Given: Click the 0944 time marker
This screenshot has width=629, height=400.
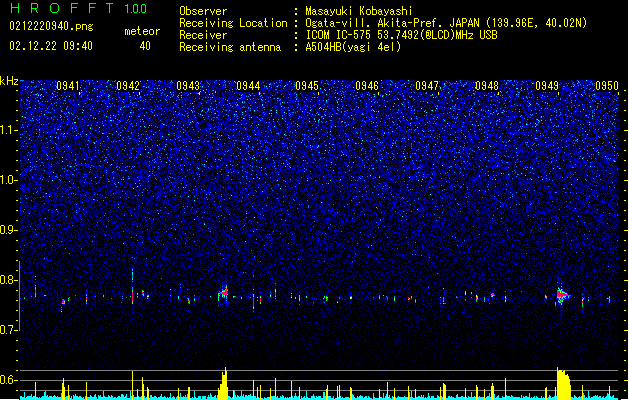Looking at the screenshot, I should pos(248,86).
